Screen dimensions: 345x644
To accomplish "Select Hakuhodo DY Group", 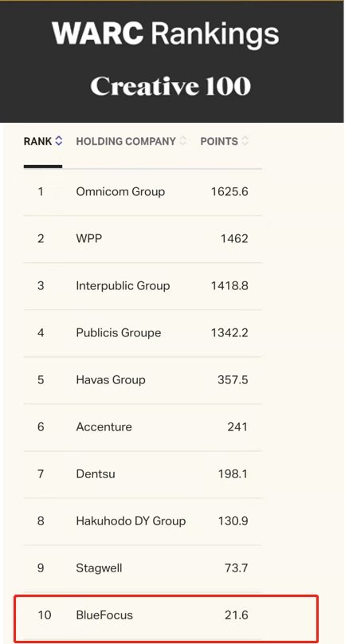I will 131,521.
